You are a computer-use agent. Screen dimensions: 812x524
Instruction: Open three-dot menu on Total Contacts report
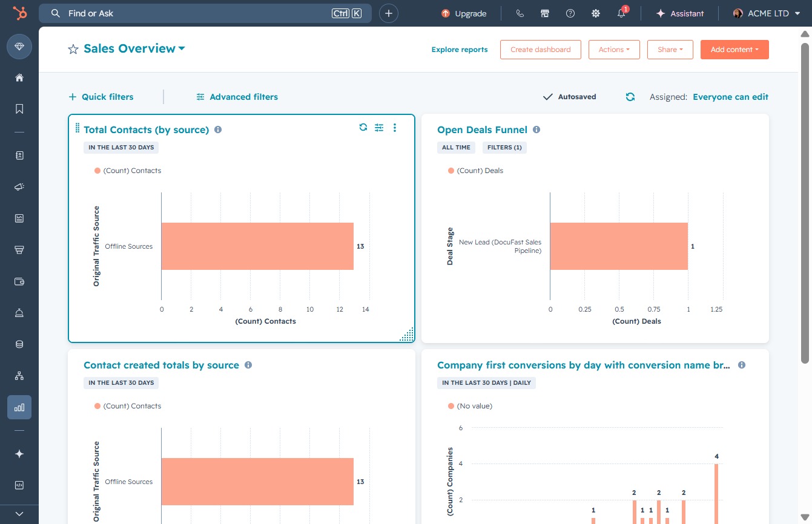(x=395, y=127)
